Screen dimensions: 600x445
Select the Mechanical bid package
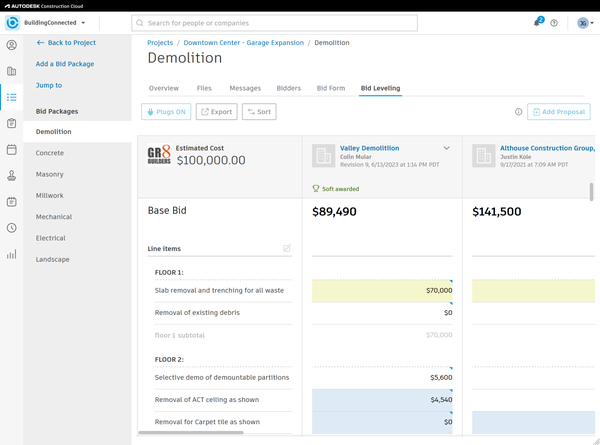pos(77,217)
